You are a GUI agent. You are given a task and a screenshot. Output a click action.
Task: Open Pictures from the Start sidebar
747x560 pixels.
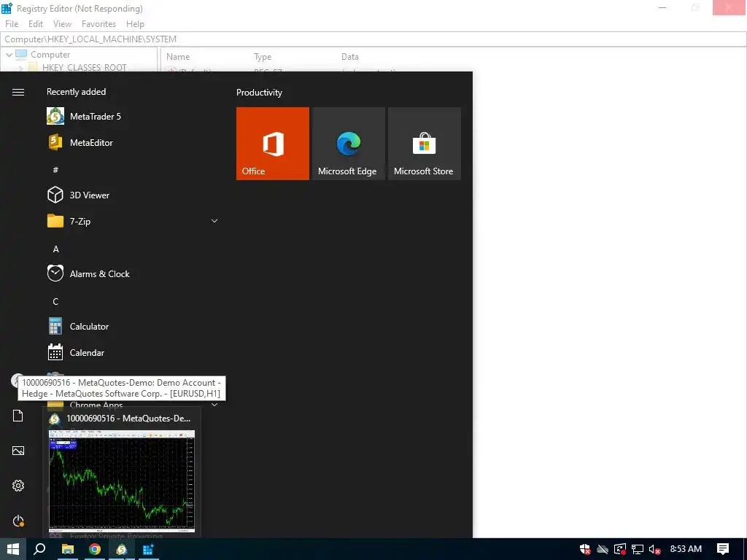tap(18, 451)
